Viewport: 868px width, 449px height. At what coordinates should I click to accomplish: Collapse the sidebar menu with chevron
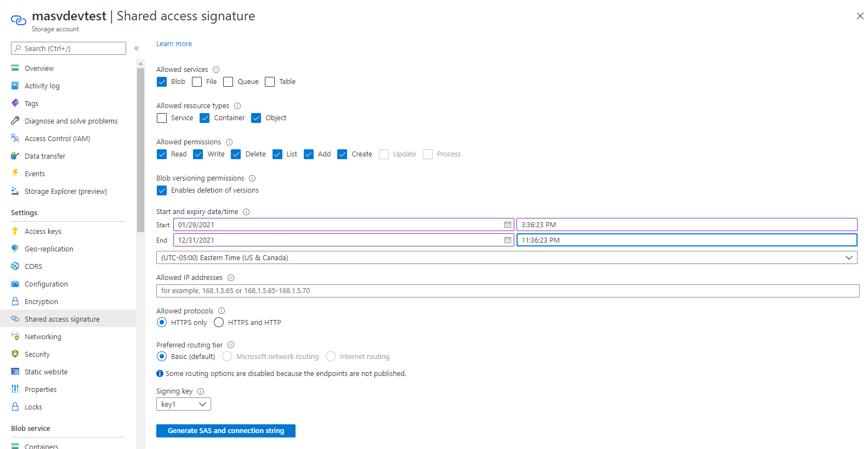pyautogui.click(x=137, y=48)
